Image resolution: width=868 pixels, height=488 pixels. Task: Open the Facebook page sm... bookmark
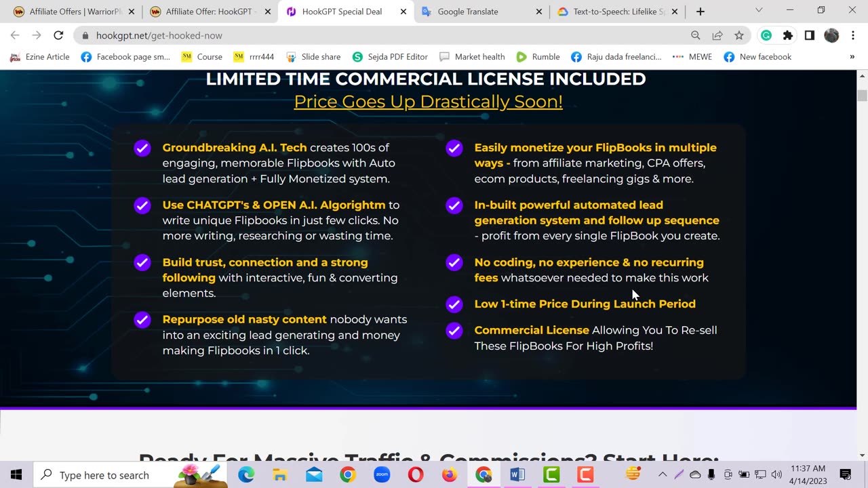pos(125,57)
